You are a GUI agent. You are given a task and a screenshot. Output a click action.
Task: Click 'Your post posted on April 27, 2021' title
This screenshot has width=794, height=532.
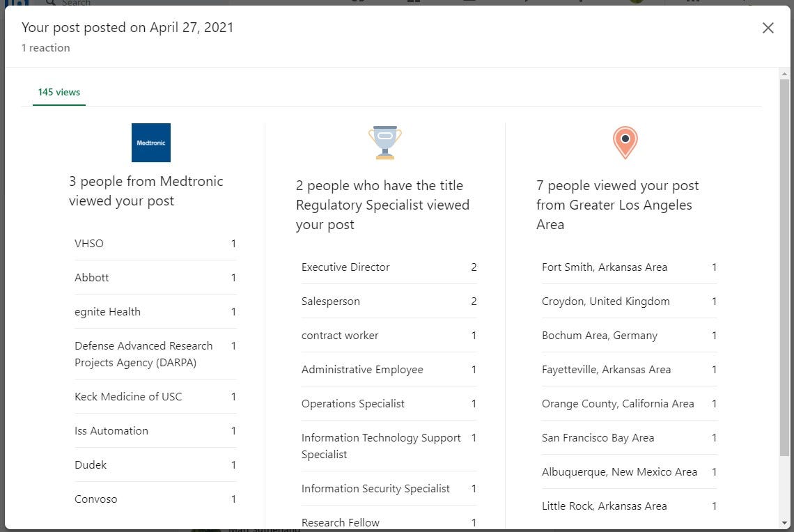pyautogui.click(x=127, y=27)
